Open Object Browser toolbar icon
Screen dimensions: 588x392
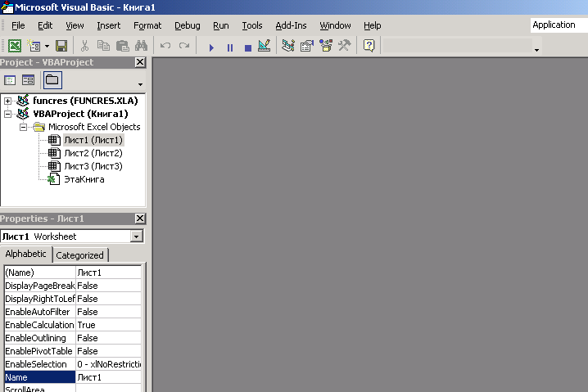coord(325,46)
